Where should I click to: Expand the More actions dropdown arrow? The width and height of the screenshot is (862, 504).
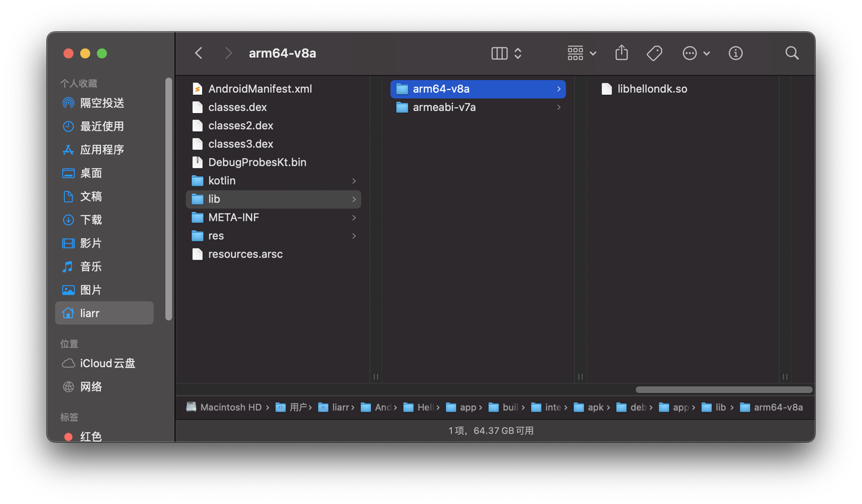[x=706, y=53]
